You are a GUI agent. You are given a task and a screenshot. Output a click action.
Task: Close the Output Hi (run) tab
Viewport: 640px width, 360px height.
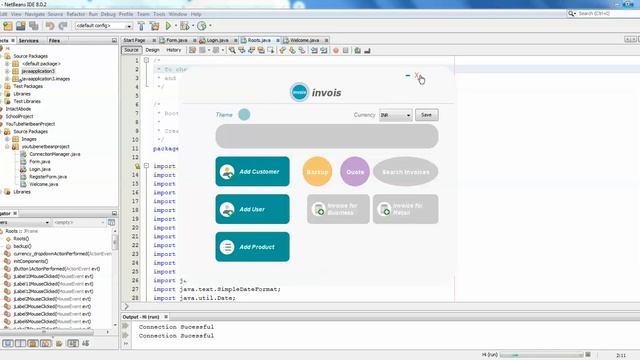(166, 317)
